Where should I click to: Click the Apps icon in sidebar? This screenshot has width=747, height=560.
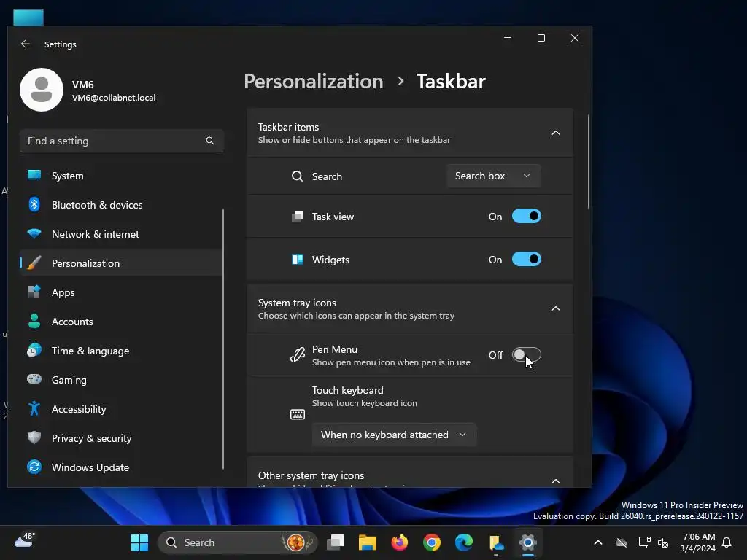[x=34, y=292]
